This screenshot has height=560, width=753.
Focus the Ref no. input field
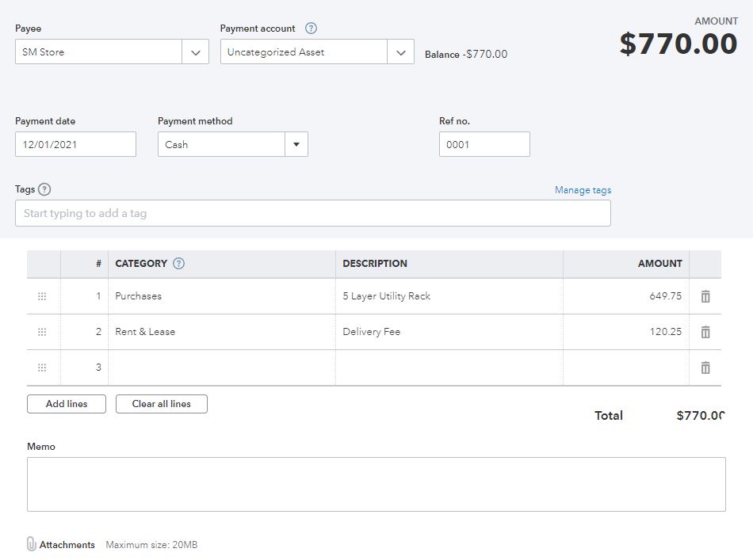(484, 144)
